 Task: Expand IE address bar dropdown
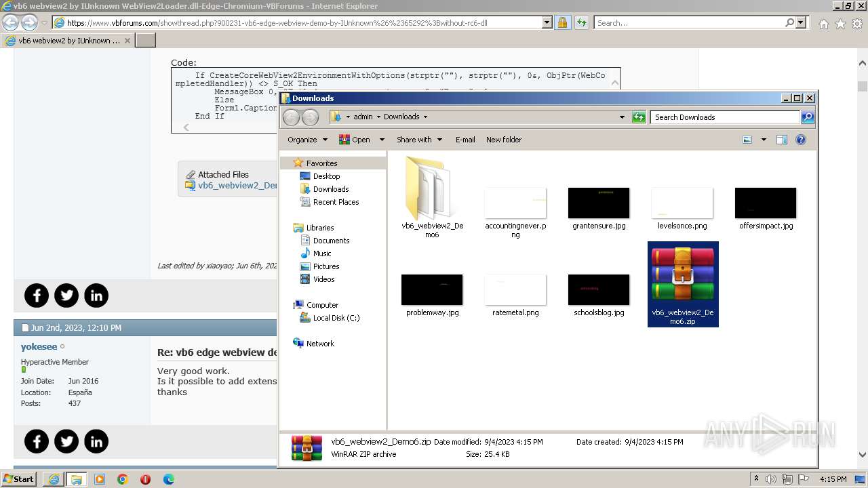pyautogui.click(x=547, y=22)
